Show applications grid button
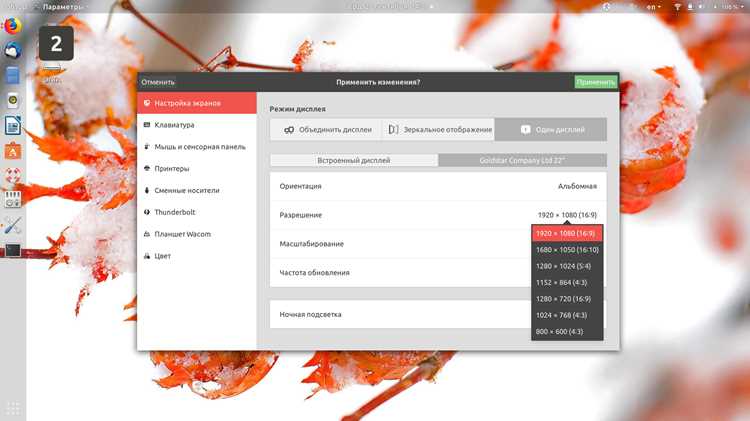 13,408
